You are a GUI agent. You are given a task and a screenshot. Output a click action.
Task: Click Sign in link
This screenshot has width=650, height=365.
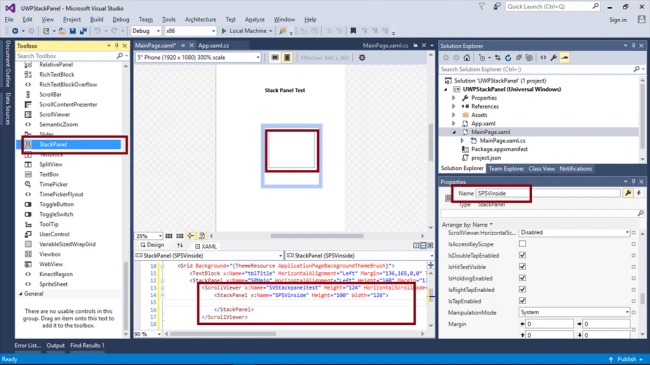coord(618,20)
